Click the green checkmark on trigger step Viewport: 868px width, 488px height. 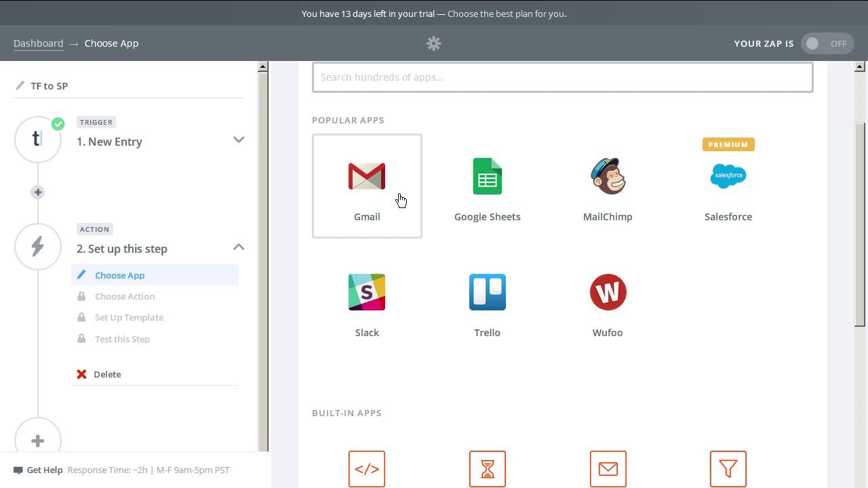(x=58, y=123)
